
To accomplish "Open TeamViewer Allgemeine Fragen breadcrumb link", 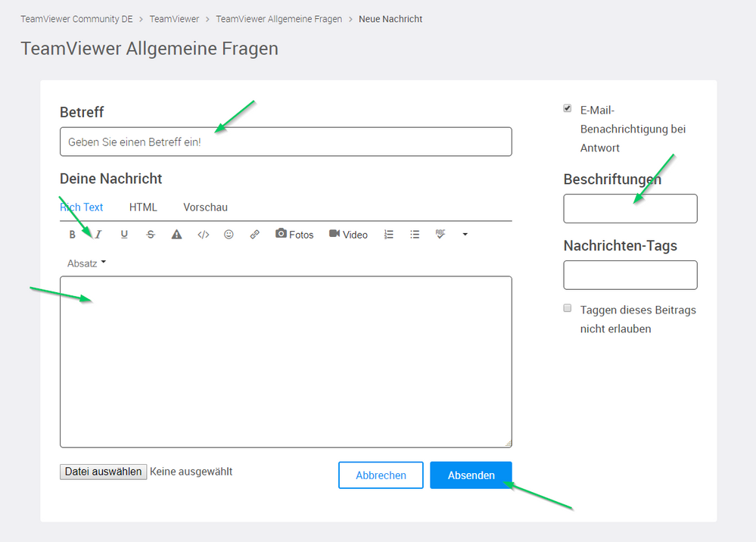I will point(278,19).
